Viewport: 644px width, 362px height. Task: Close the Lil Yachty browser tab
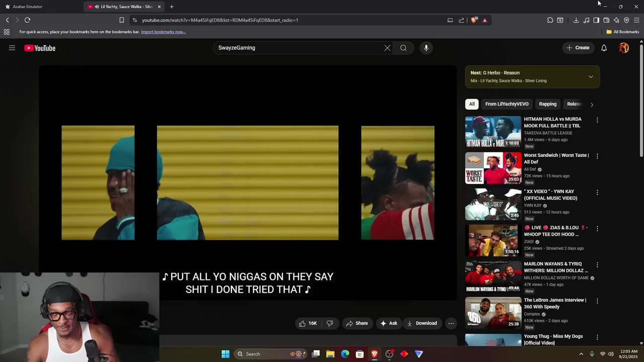[159, 7]
